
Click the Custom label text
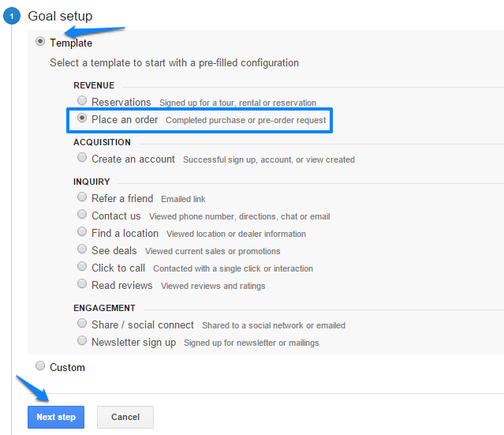pos(67,367)
